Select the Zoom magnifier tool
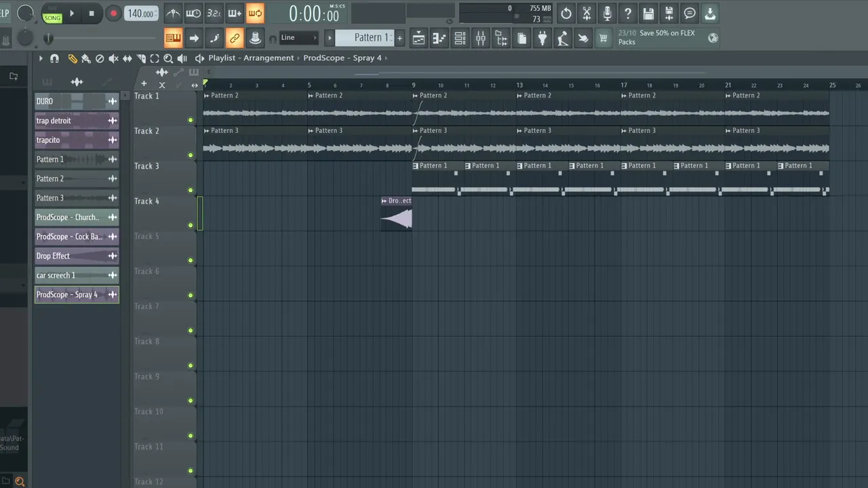 pyautogui.click(x=168, y=58)
